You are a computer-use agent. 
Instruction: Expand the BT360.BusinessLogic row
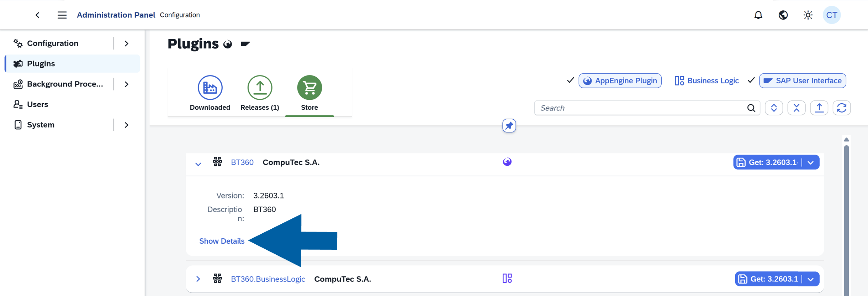point(198,279)
